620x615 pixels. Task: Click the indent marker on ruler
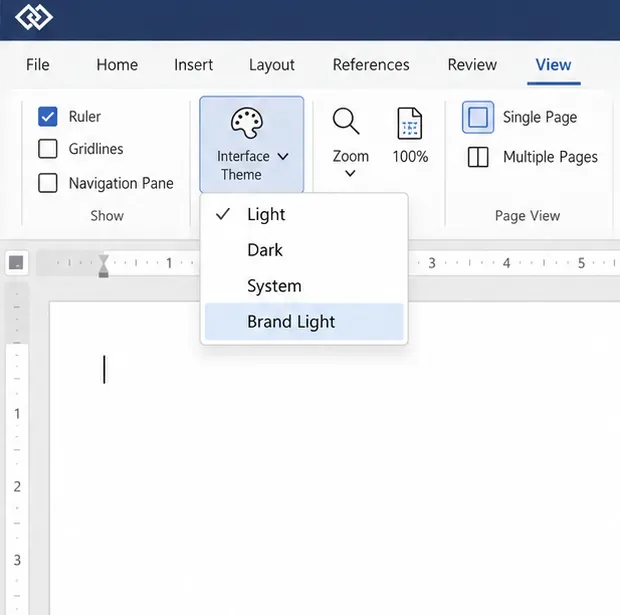point(104,266)
